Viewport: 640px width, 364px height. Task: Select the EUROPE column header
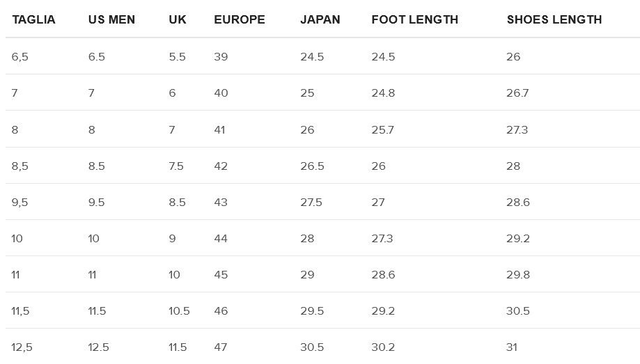pos(240,20)
